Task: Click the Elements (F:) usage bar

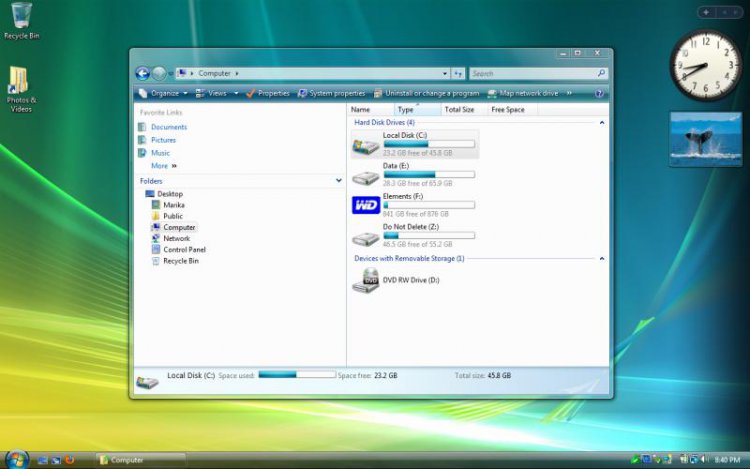Action: tap(429, 205)
